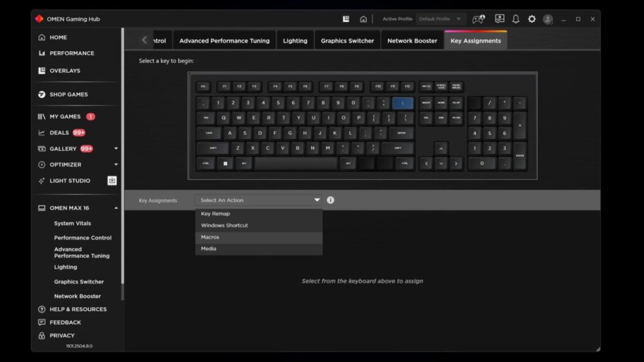The image size is (644, 362).
Task: Select the highlighted Backspace key
Action: pos(402,103)
